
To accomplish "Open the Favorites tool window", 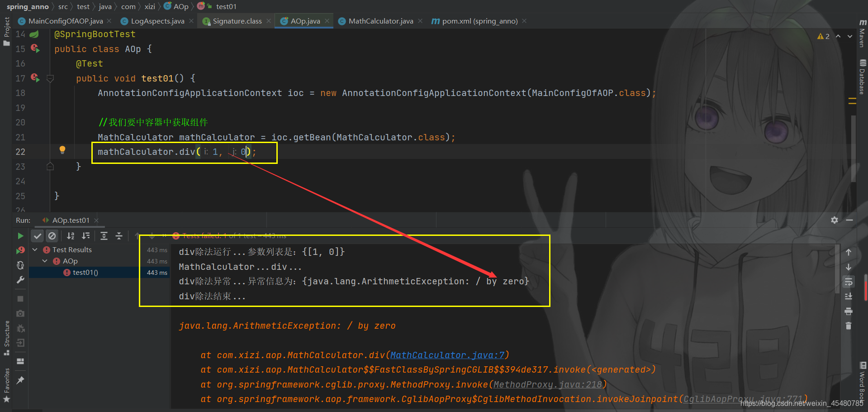I will tap(6, 385).
